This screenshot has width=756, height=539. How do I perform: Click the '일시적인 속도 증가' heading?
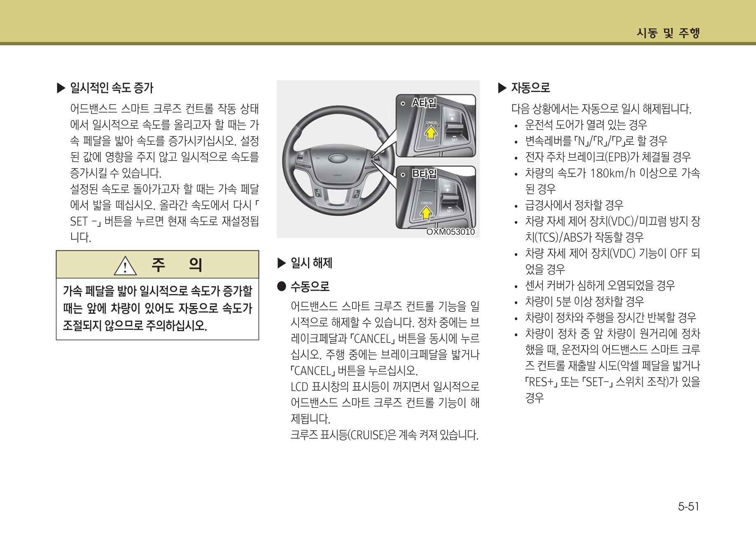[x=112, y=88]
